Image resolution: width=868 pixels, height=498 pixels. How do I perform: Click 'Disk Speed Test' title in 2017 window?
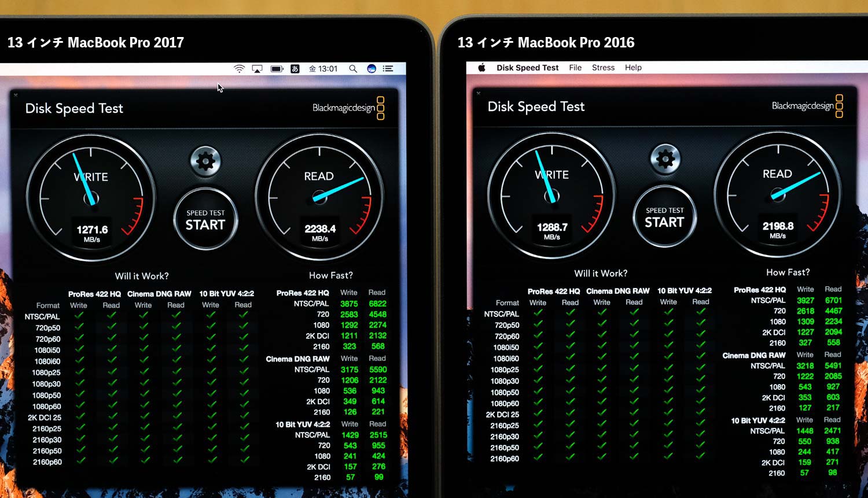[x=74, y=108]
